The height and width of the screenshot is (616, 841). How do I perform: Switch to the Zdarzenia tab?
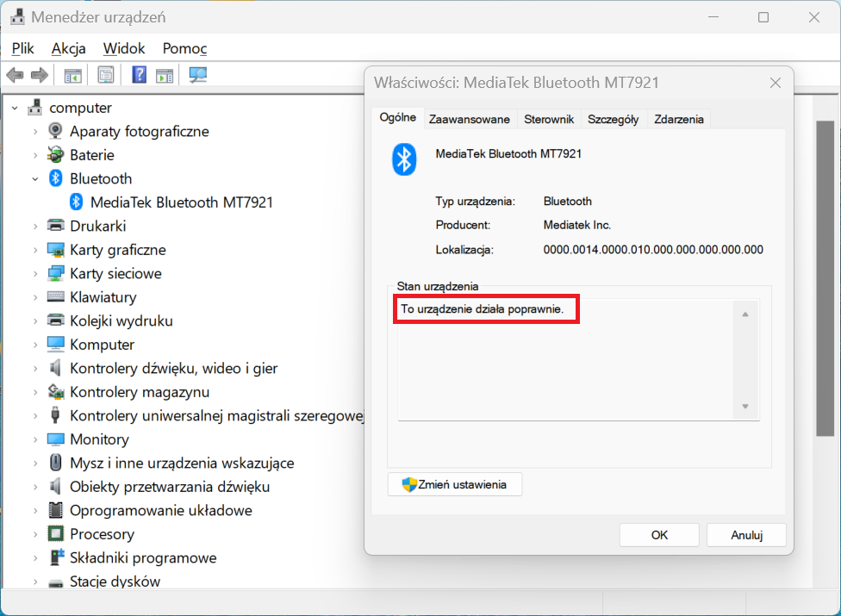tap(678, 119)
